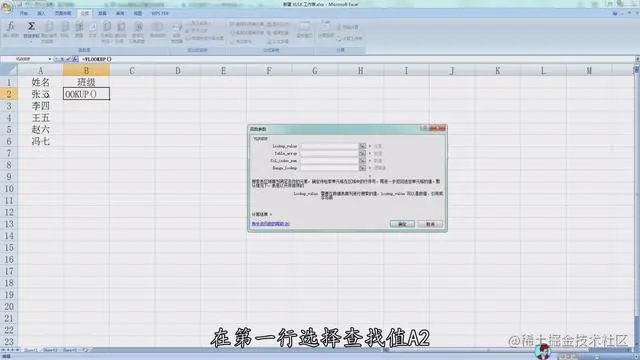Open the function help link in dialog
640x360 pixels.
pyautogui.click(x=271, y=224)
